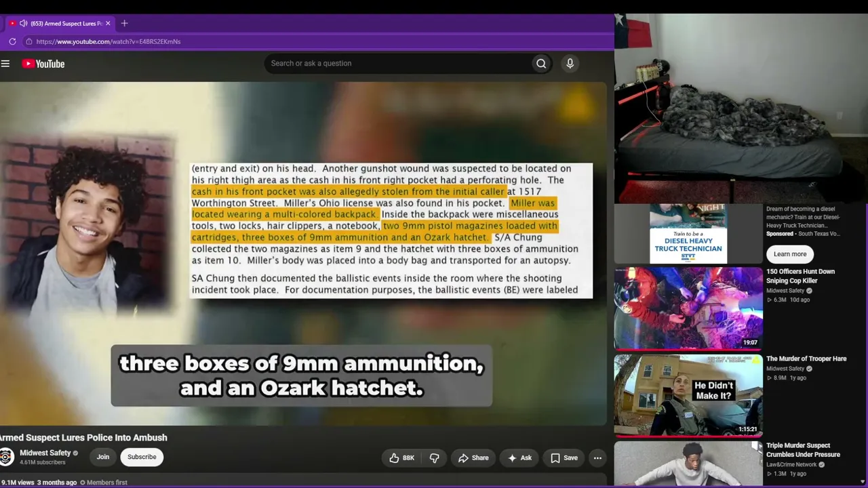The height and width of the screenshot is (488, 868).
Task: Click the webcam overlay showing the bedroom
Action: pos(741,108)
